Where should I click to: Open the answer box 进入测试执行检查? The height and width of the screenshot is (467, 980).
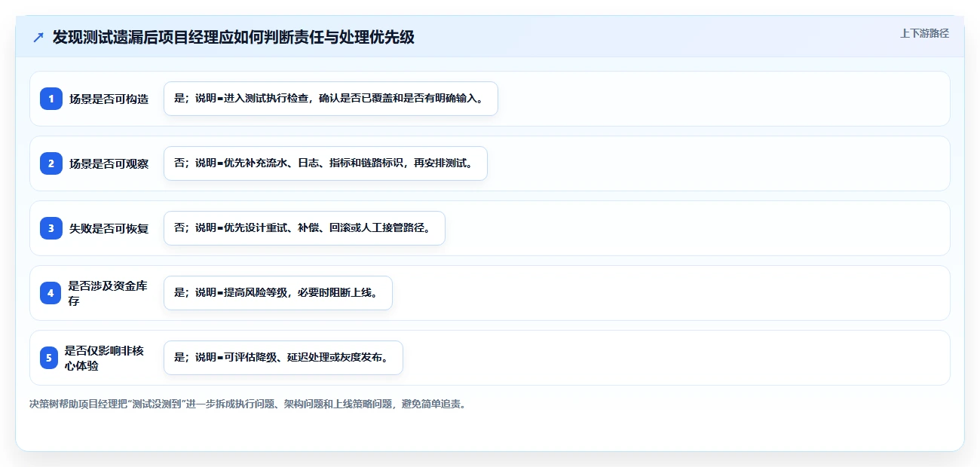331,99
